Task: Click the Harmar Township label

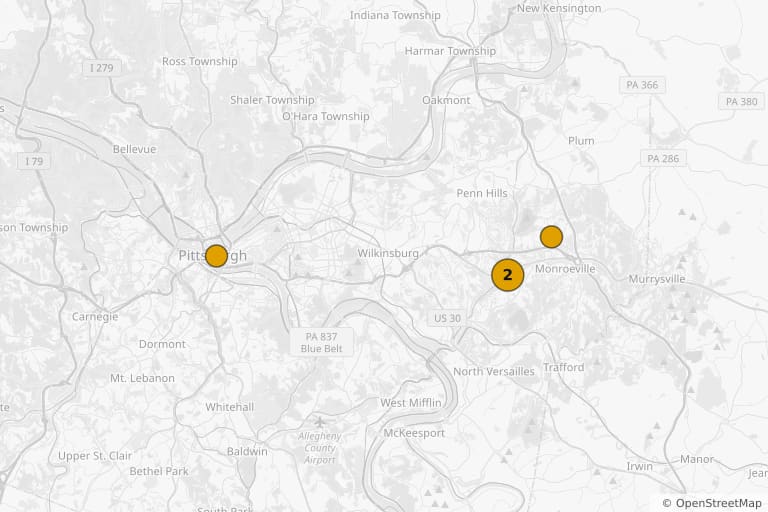Action: click(x=450, y=51)
